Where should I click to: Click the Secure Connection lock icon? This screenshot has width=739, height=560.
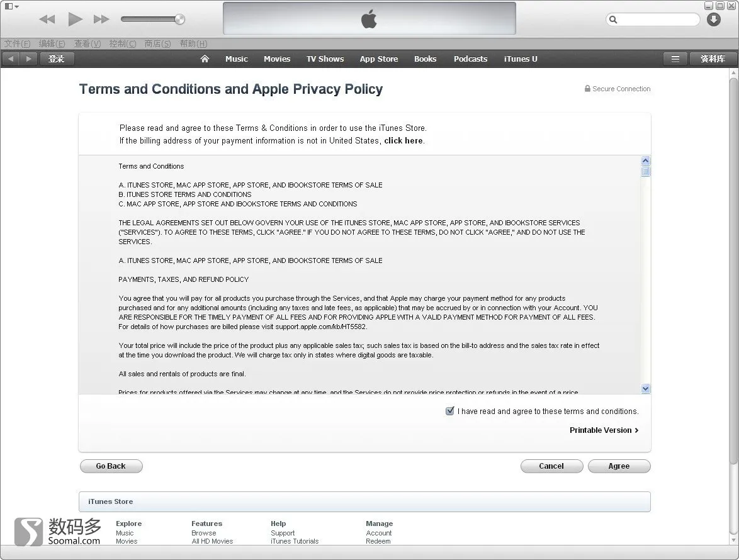point(587,89)
